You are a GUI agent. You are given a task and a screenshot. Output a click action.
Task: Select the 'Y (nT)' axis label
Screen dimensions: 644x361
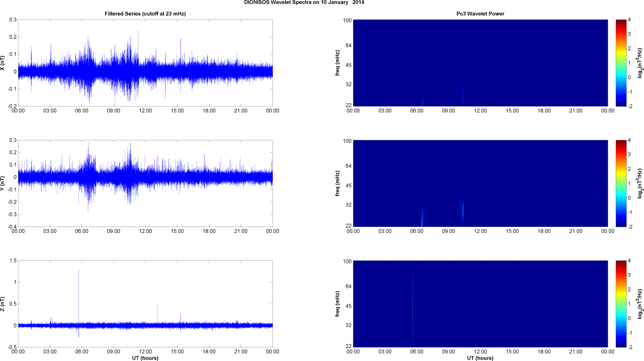pyautogui.click(x=3, y=183)
